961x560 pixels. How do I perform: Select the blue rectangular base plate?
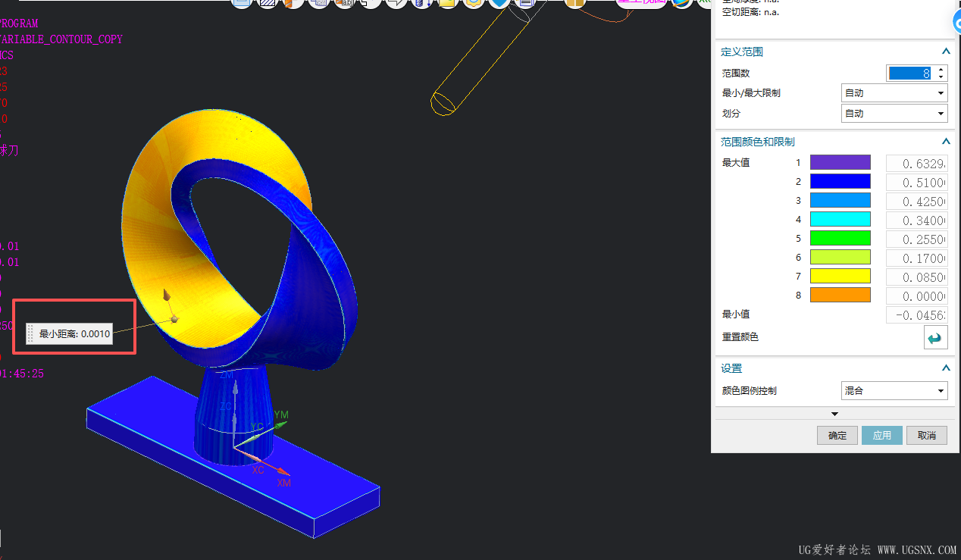(x=233, y=457)
